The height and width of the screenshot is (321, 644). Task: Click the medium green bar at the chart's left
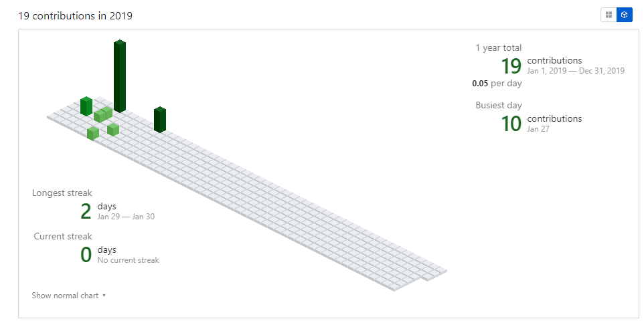(x=86, y=106)
